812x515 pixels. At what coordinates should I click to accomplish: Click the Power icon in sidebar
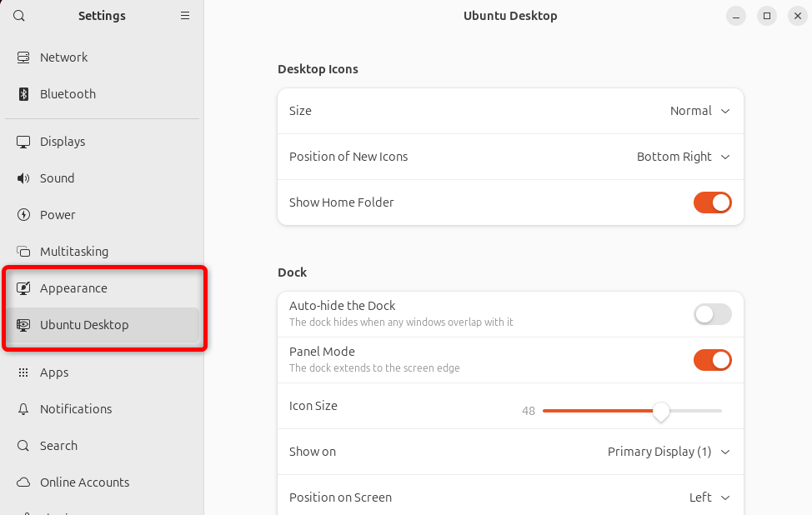click(x=23, y=215)
